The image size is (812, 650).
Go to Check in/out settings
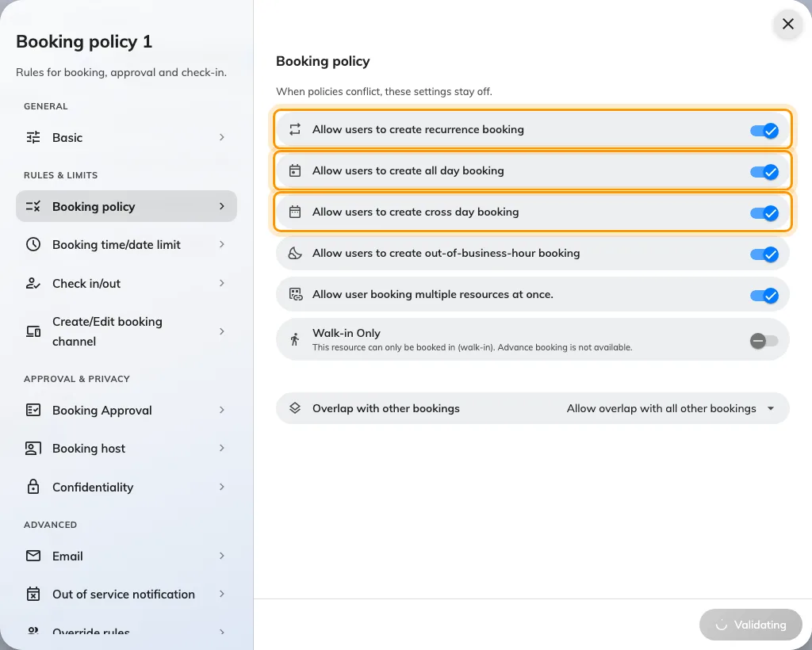(126, 283)
